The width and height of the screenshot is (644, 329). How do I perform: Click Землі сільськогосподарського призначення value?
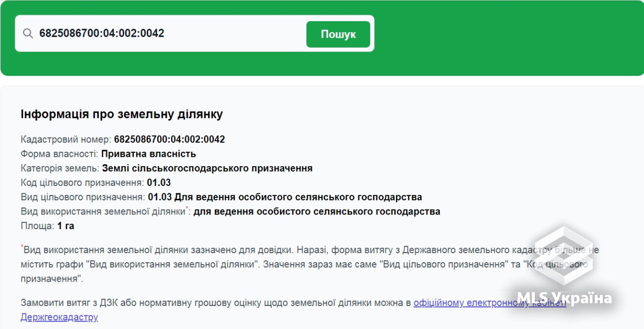tap(207, 168)
